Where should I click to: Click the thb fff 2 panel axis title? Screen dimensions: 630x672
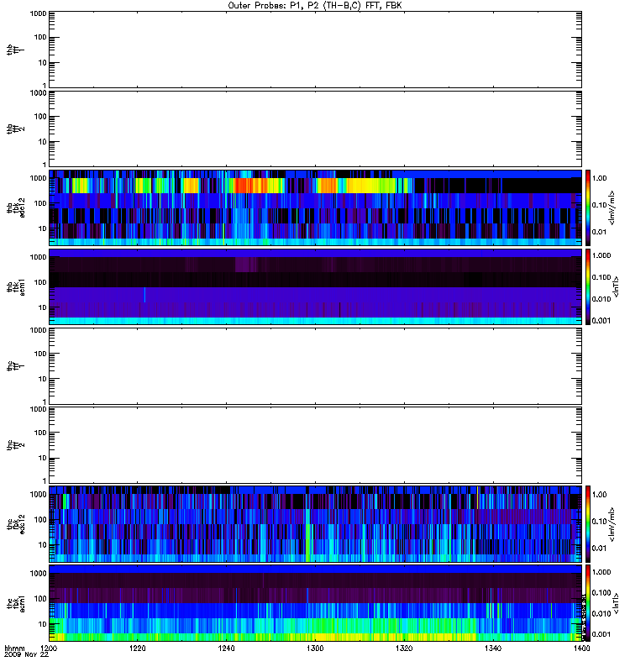[15, 129]
